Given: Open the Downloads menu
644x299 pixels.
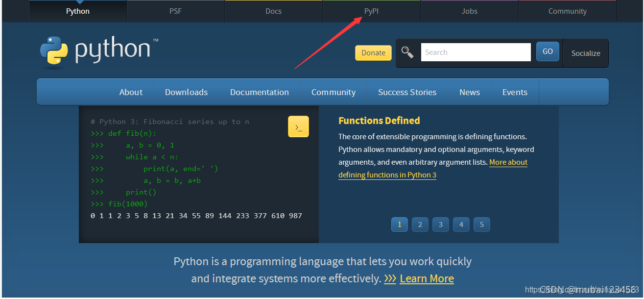Looking at the screenshot, I should [x=186, y=92].
